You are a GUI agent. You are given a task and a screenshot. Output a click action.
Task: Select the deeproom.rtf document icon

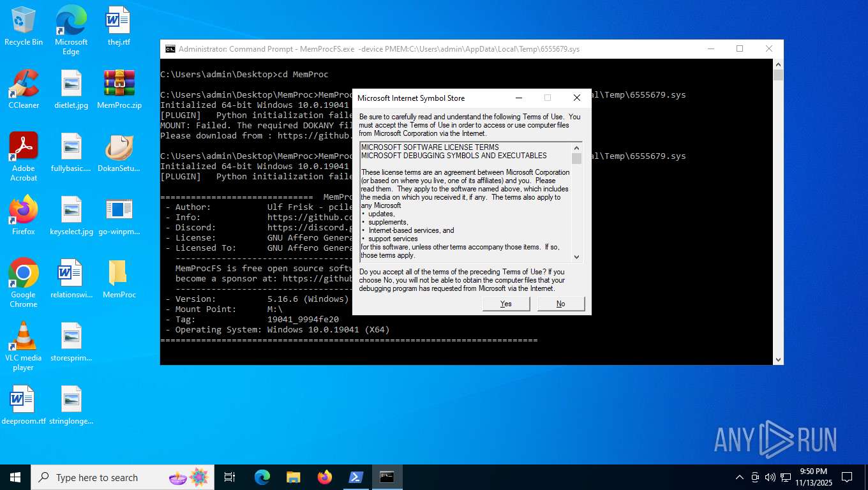point(24,405)
